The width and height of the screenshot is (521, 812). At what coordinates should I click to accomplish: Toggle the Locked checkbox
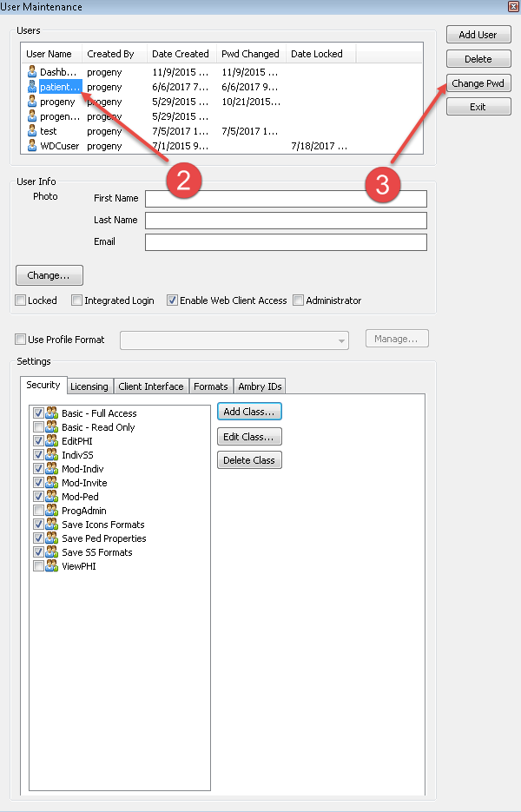[21, 300]
